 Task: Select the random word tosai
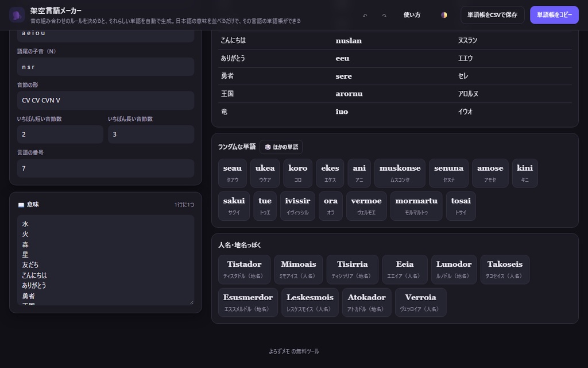[x=461, y=206]
